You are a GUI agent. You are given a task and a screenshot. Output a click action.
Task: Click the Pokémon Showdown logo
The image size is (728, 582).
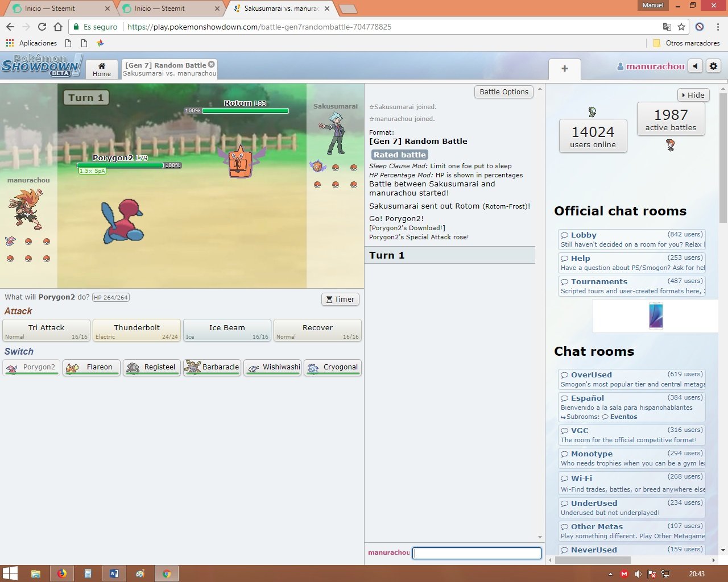coord(42,66)
